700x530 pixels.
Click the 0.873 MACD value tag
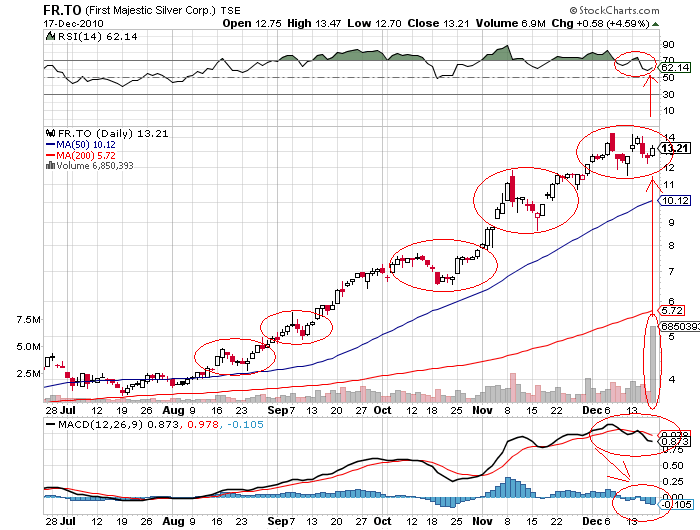[x=675, y=442]
